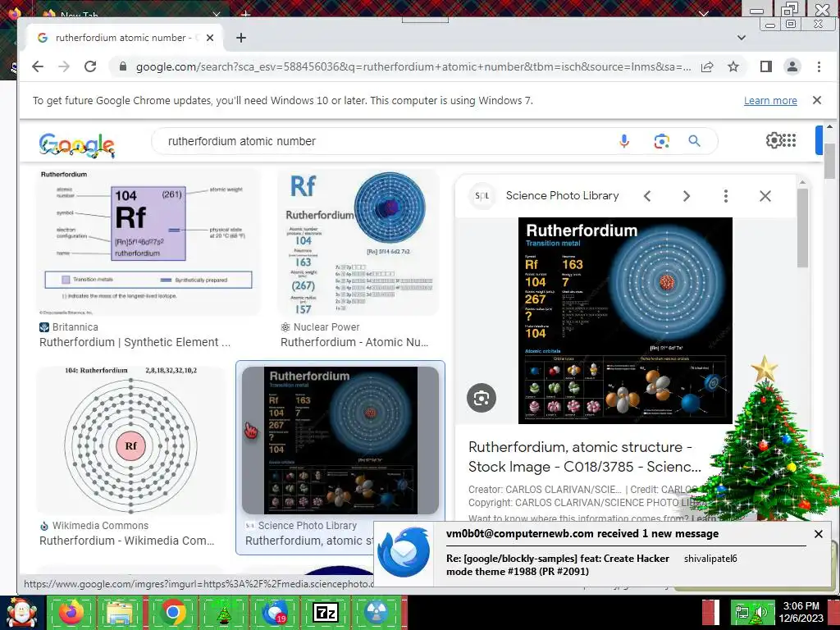The height and width of the screenshot is (630, 840).
Task: Bookmark this page with the star icon
Action: pos(733,66)
